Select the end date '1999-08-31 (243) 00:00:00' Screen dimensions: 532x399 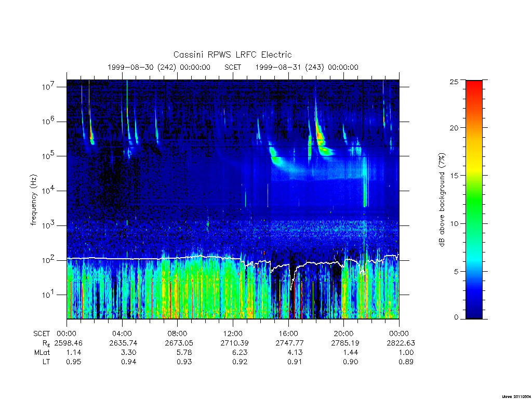pyautogui.click(x=307, y=67)
